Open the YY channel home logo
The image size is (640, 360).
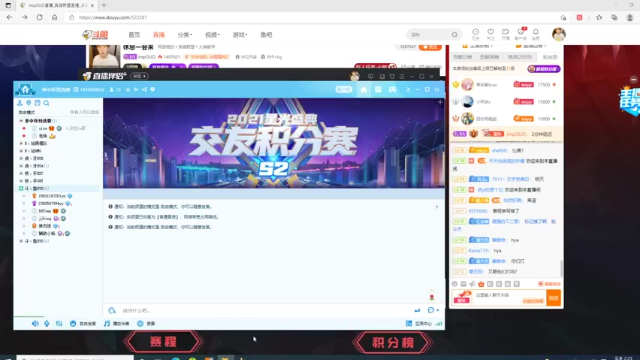25,89
